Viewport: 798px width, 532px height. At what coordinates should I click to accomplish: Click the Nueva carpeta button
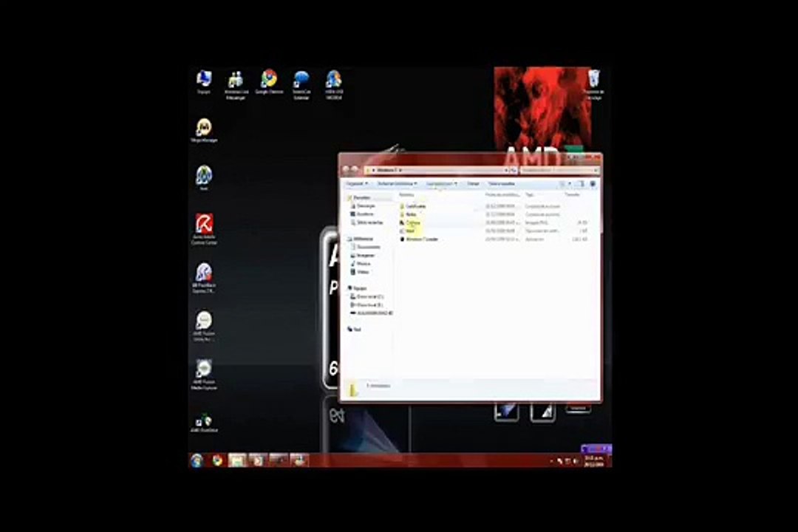(502, 184)
